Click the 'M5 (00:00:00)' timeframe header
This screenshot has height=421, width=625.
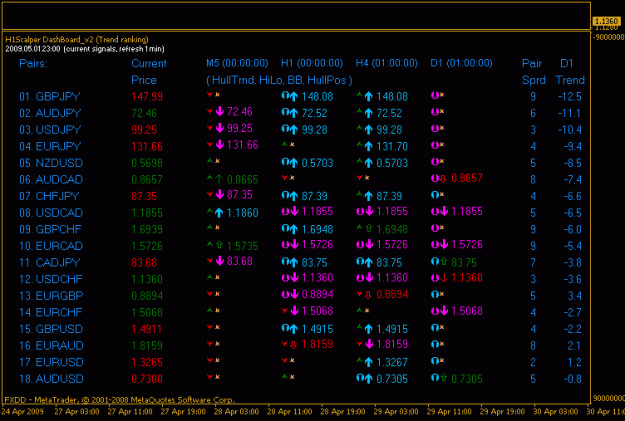click(237, 63)
